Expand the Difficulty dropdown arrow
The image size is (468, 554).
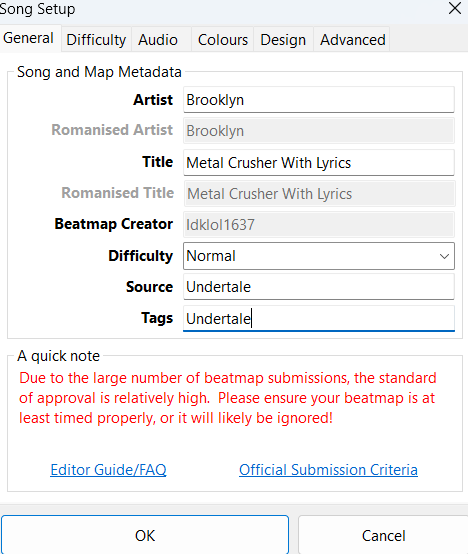[x=444, y=256]
